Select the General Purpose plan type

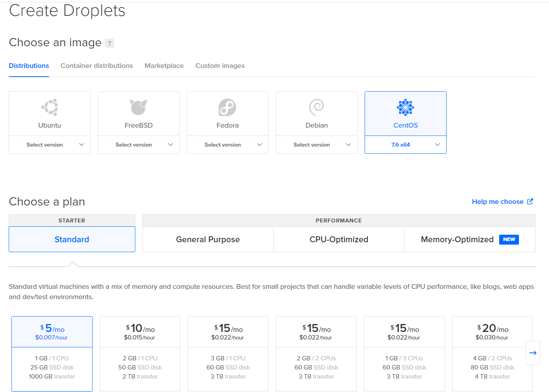pyautogui.click(x=208, y=239)
